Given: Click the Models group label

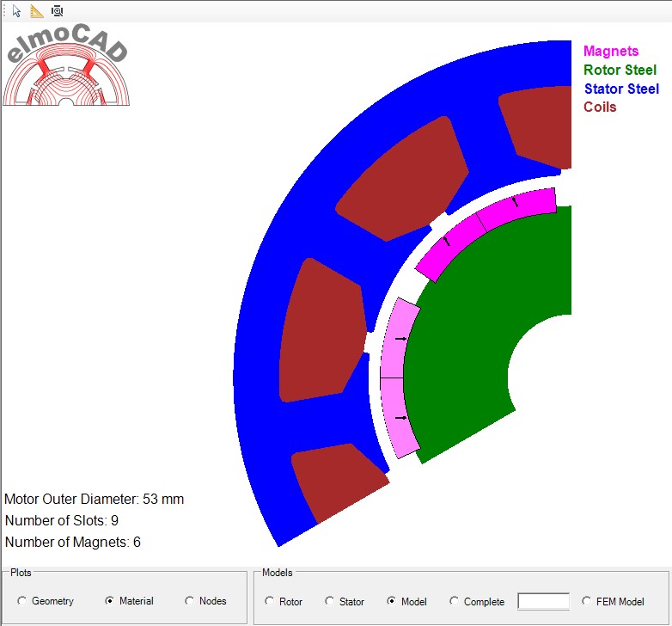Looking at the screenshot, I should click(277, 573).
